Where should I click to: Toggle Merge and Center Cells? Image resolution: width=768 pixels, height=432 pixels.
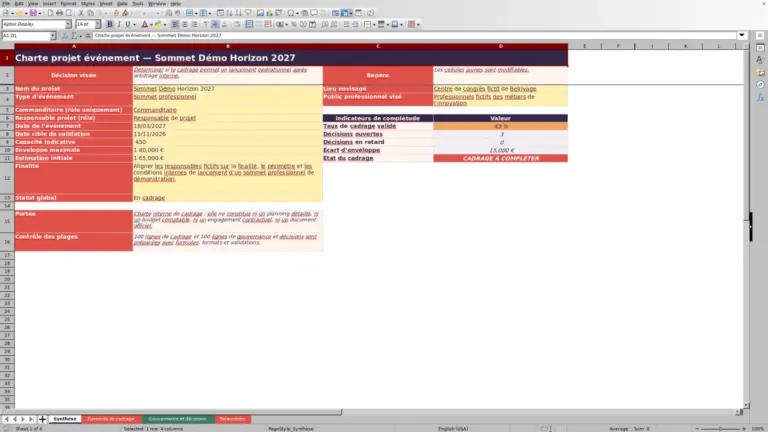coord(249,24)
